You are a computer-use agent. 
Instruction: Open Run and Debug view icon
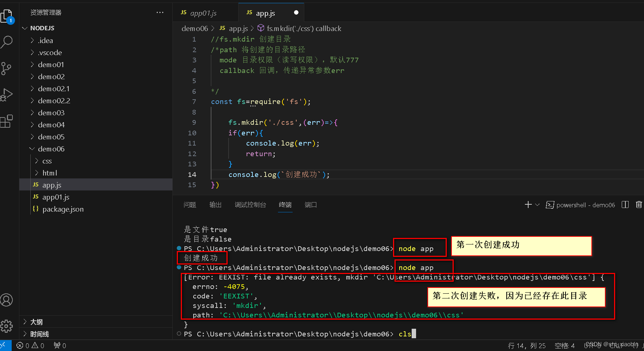[x=7, y=94]
